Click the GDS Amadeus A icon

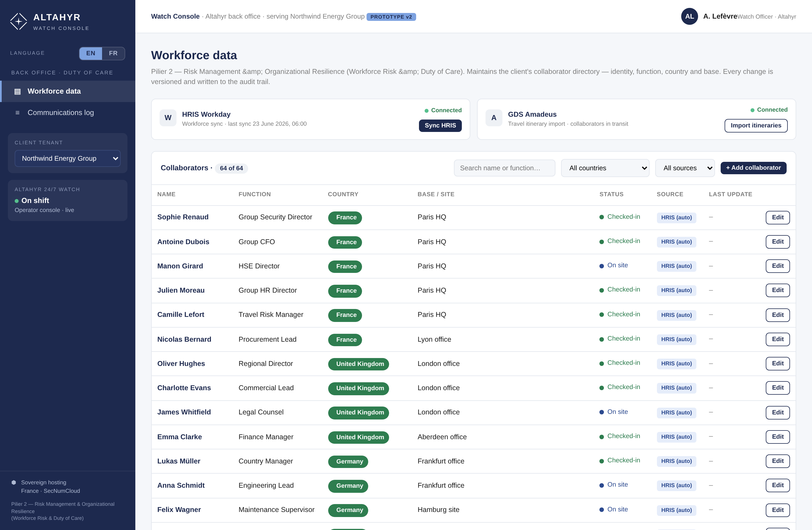(x=494, y=118)
